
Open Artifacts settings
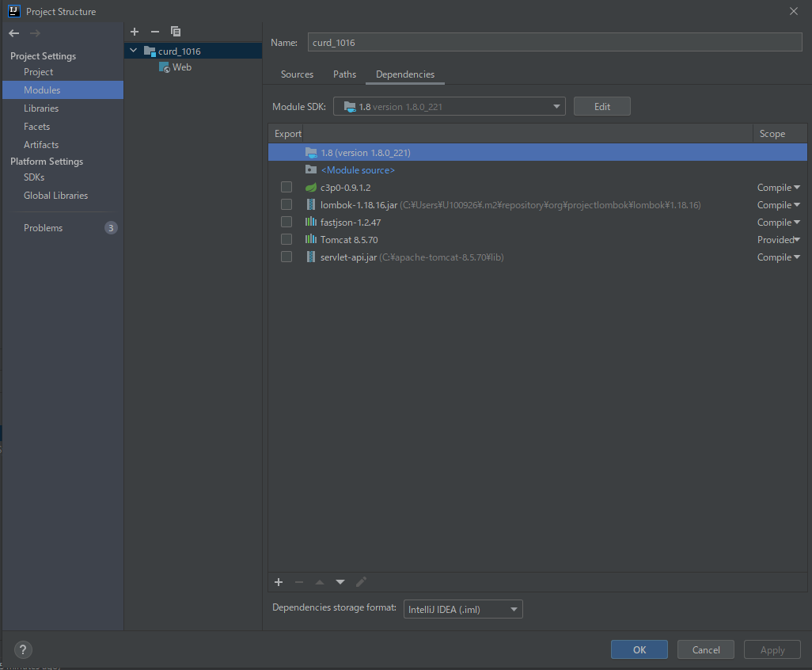(41, 145)
